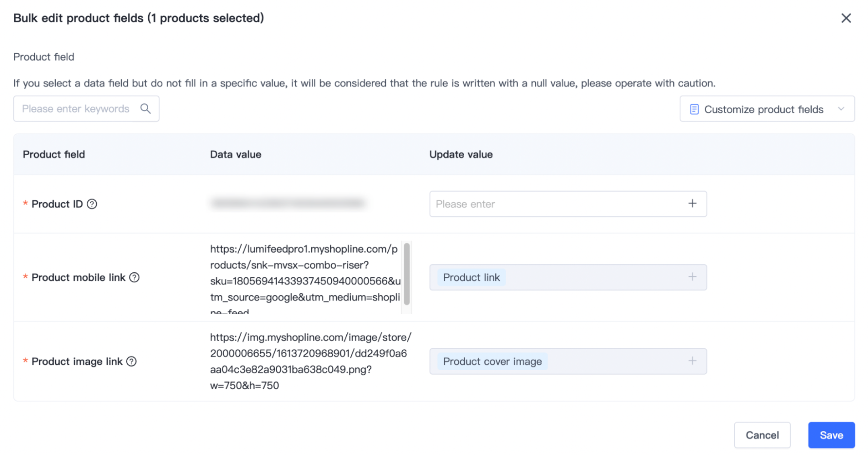868x455 pixels.
Task: Expand the Customize product fields dropdown arrow
Action: [841, 109]
